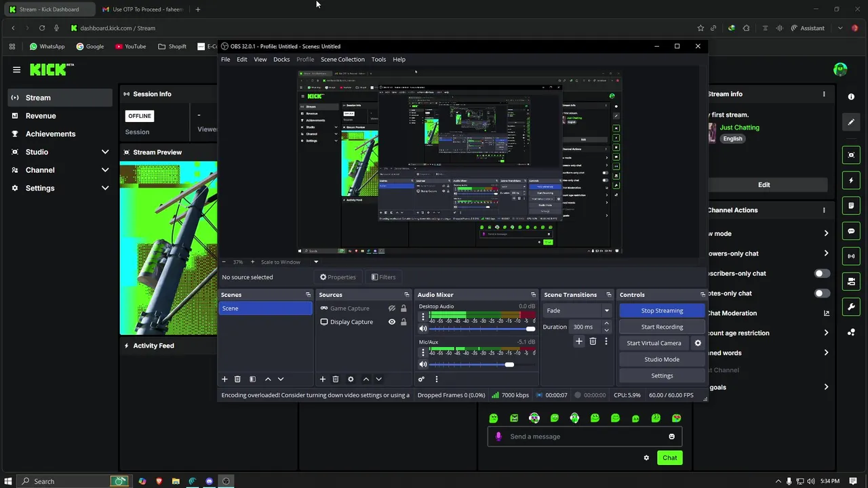Lock the Display Capture source
The image size is (868, 488).
coord(403,322)
